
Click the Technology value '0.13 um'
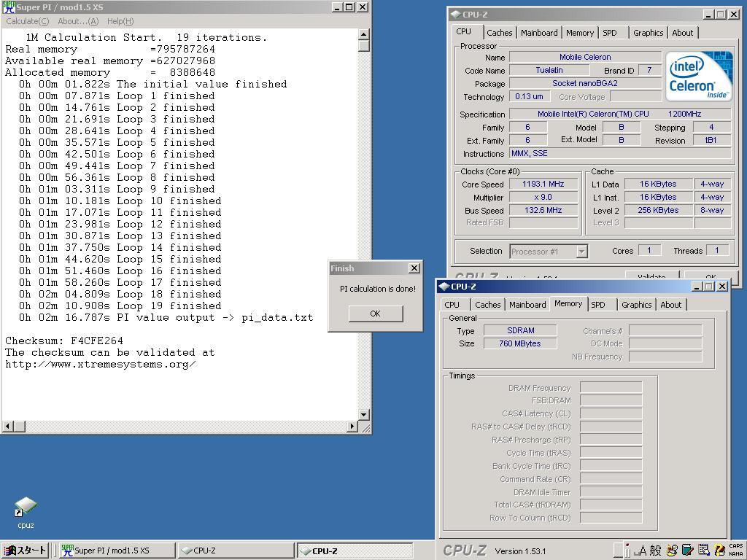coord(530,96)
